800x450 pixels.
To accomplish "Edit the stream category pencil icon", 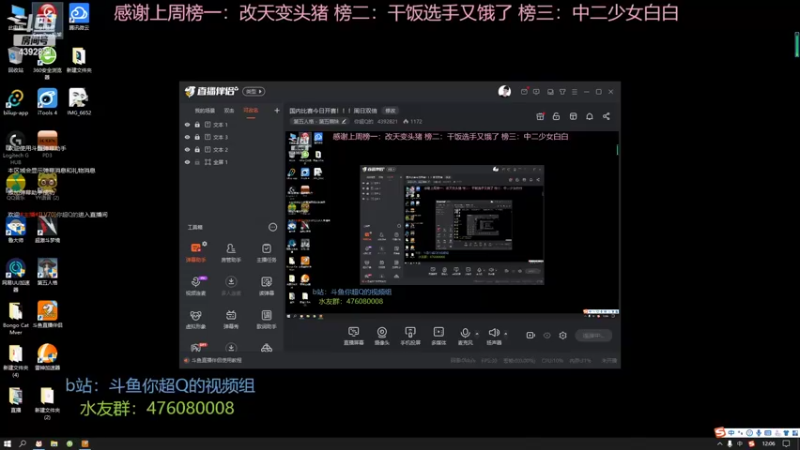I will click(x=344, y=121).
